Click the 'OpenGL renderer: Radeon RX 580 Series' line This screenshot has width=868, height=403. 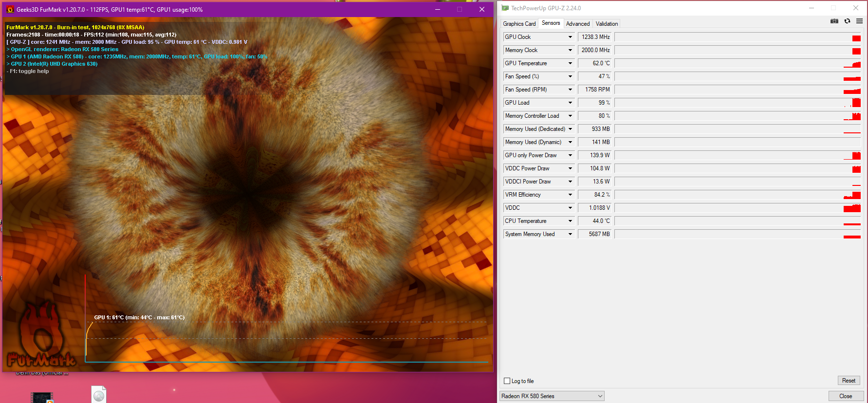coord(62,49)
